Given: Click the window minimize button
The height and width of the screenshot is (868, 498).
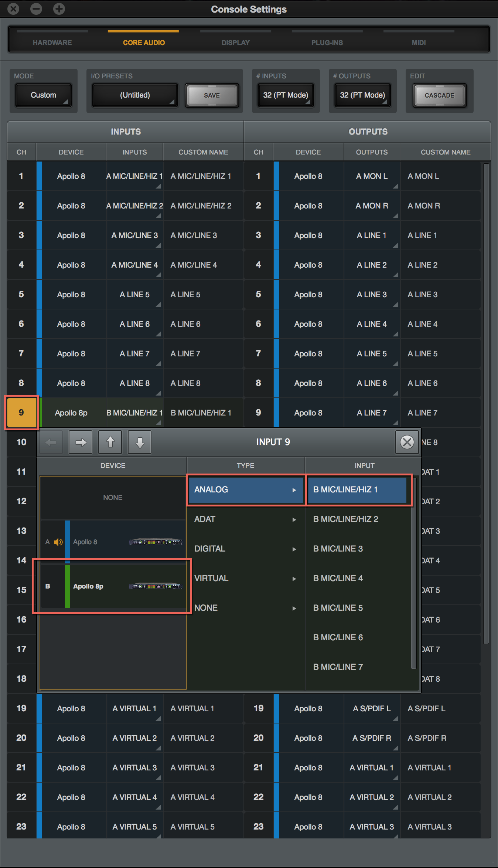Looking at the screenshot, I should tap(36, 9).
